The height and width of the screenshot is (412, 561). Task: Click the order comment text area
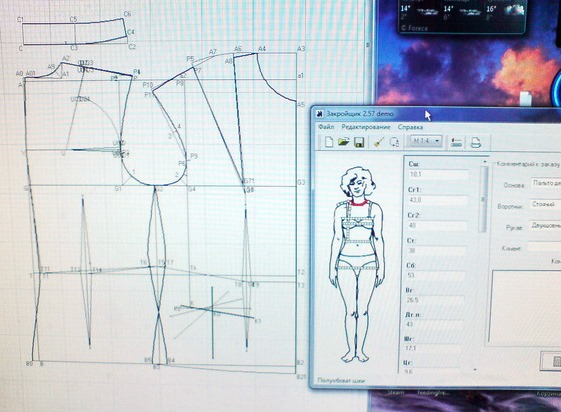(526, 307)
